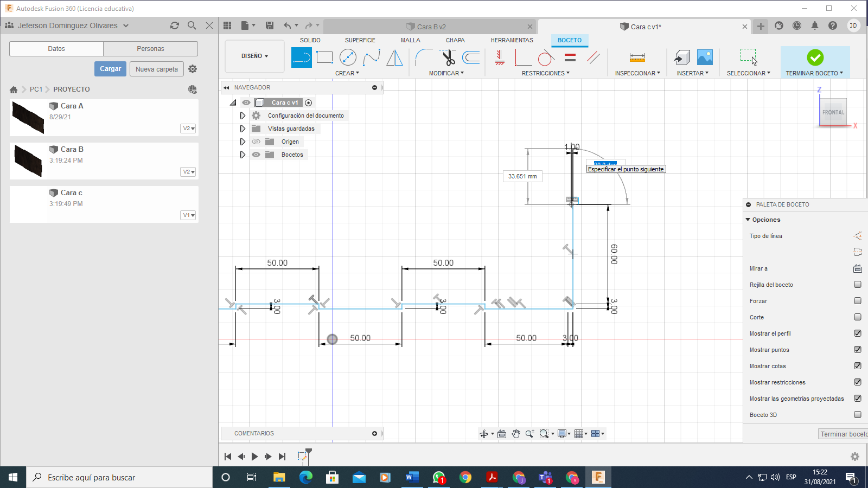Click the PC1 breadcrumb link
The image size is (868, 488).
pyautogui.click(x=36, y=89)
